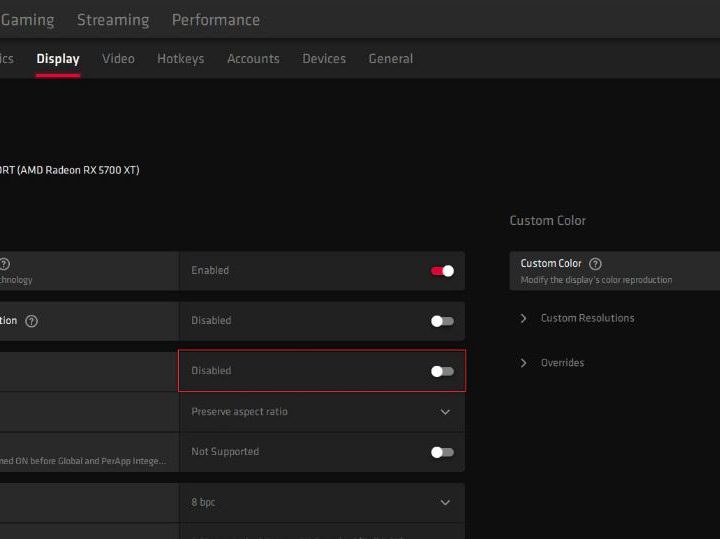
Task: Toggle the first Disabled switch below Enabled
Action: (x=442, y=321)
